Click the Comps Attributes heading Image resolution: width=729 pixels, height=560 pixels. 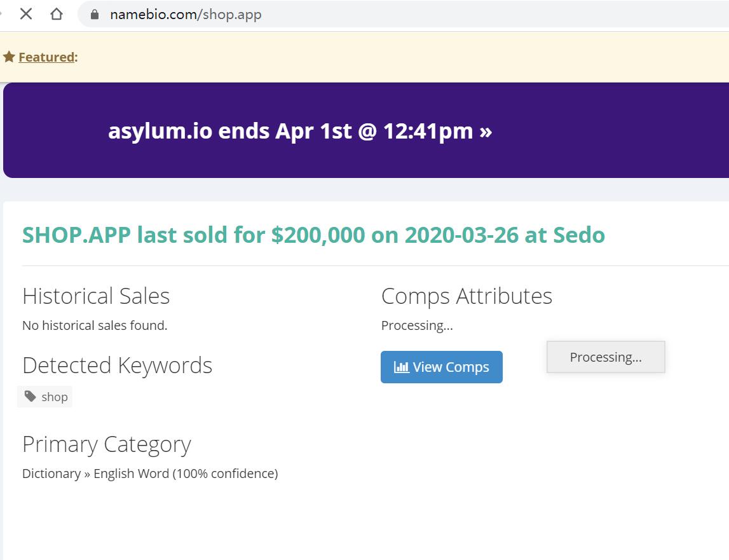(x=467, y=296)
